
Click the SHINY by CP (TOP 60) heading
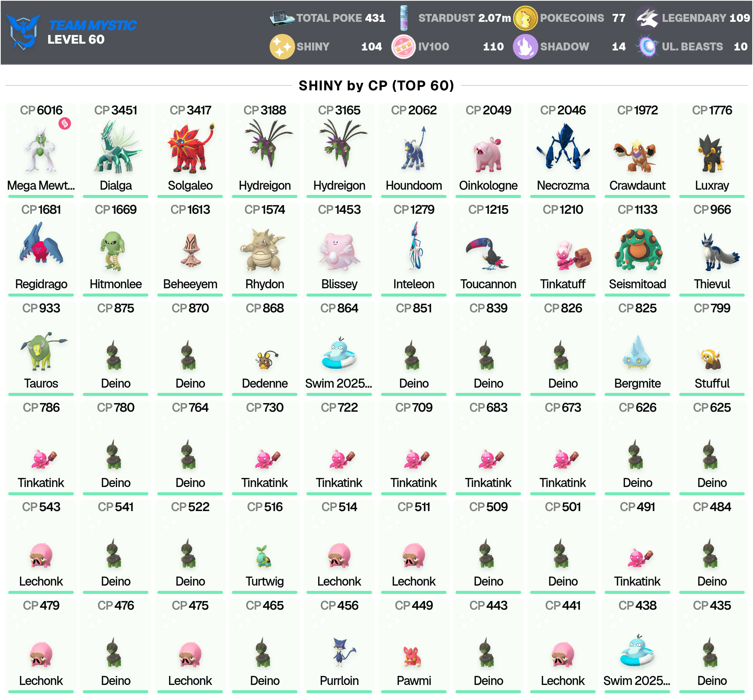tap(376, 85)
